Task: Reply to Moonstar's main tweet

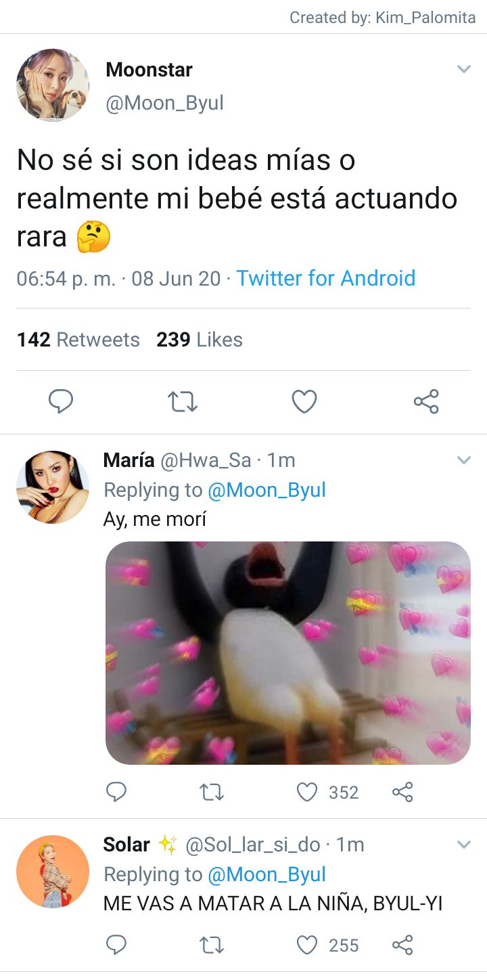Action: 61,402
